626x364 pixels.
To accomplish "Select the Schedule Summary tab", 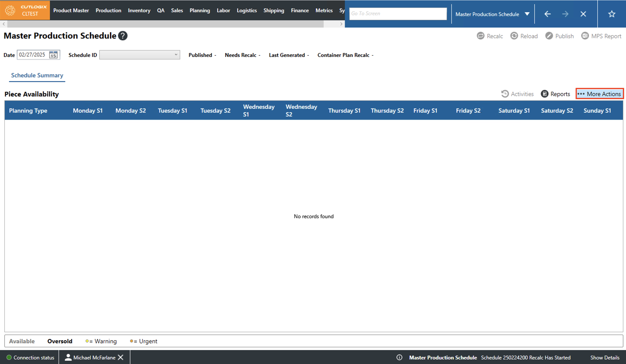I will pyautogui.click(x=37, y=75).
